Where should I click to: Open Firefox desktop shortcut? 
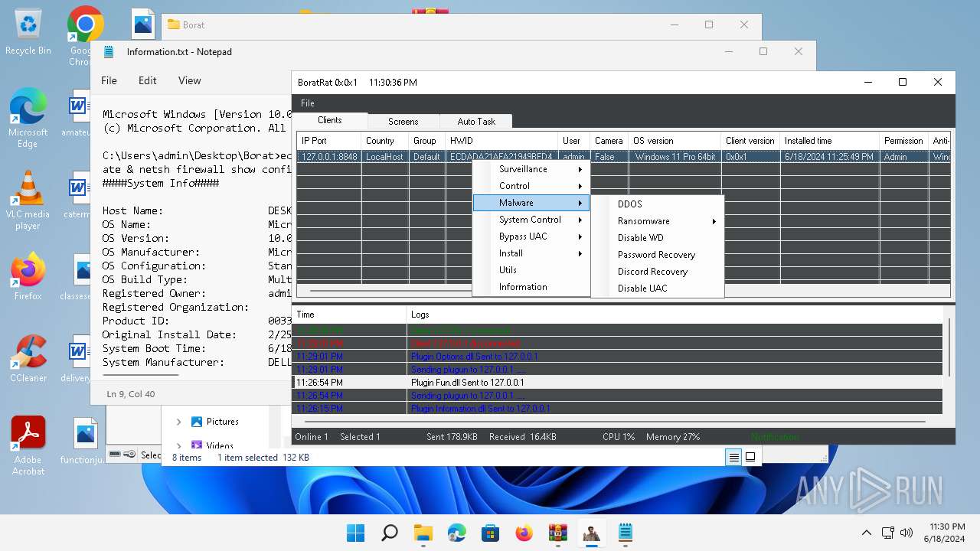[x=28, y=277]
